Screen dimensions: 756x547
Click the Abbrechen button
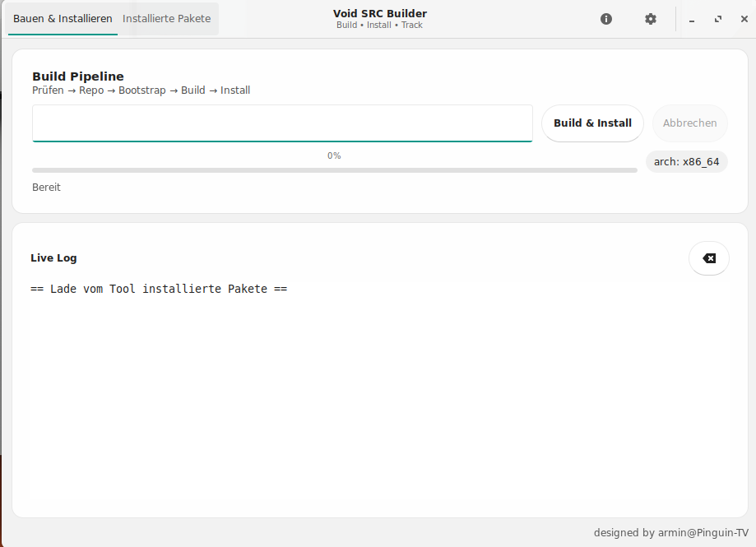[689, 123]
